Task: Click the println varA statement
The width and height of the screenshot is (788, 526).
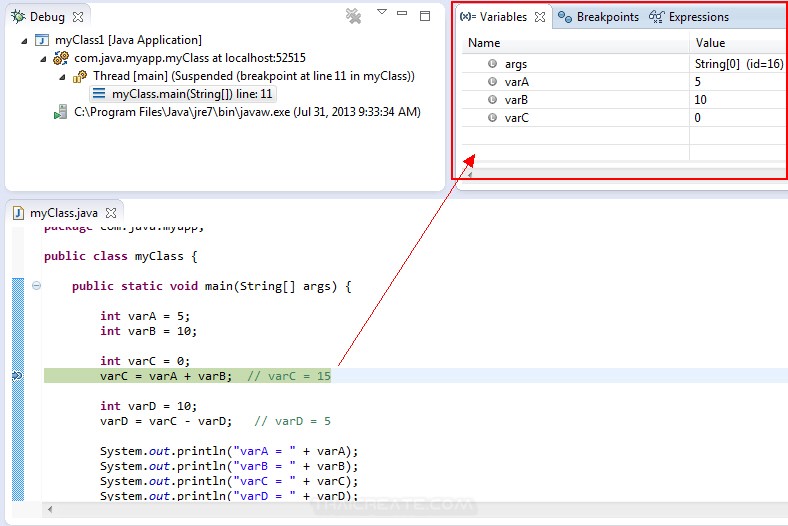Action: (229, 451)
